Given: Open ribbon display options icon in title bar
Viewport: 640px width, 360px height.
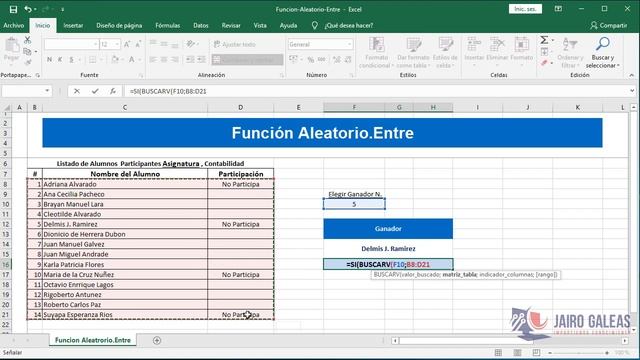Looking at the screenshot, I should pyautogui.click(x=558, y=9).
